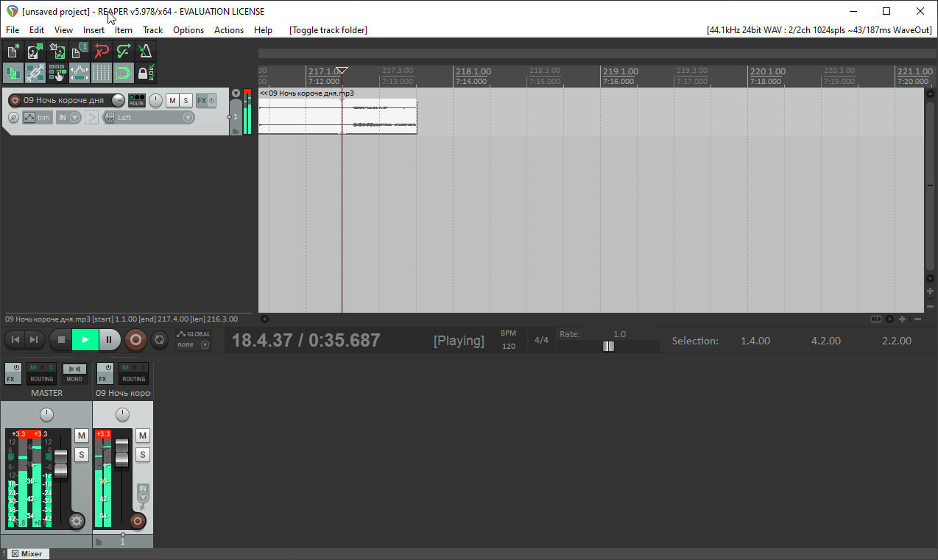Image resolution: width=938 pixels, height=560 pixels.
Task: Open Master ROUTING button in mixer
Action: coord(42,374)
